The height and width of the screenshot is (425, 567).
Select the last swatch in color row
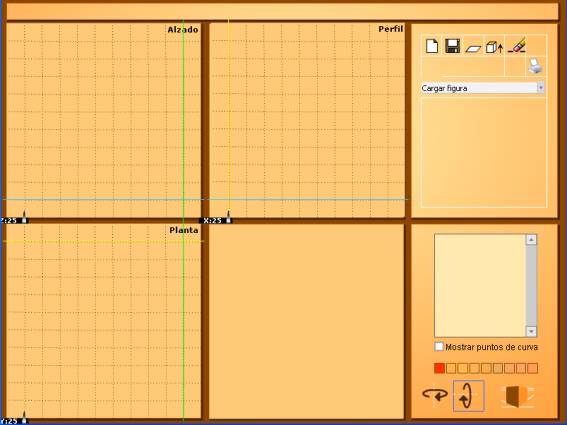pos(532,368)
